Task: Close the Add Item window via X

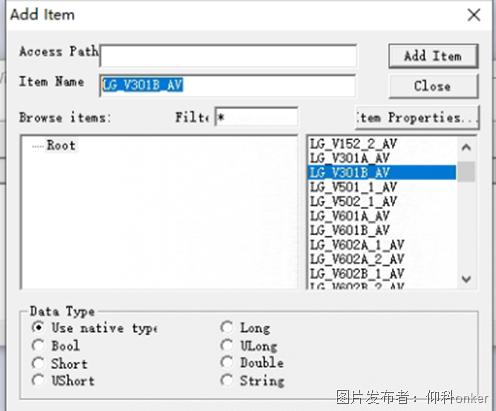Action: tap(474, 15)
